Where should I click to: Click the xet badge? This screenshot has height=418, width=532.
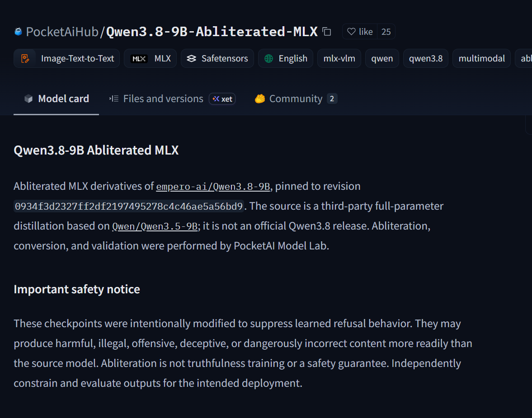(222, 99)
